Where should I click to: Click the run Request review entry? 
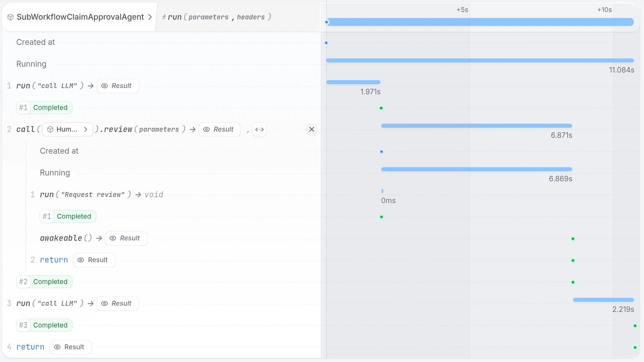click(85, 194)
